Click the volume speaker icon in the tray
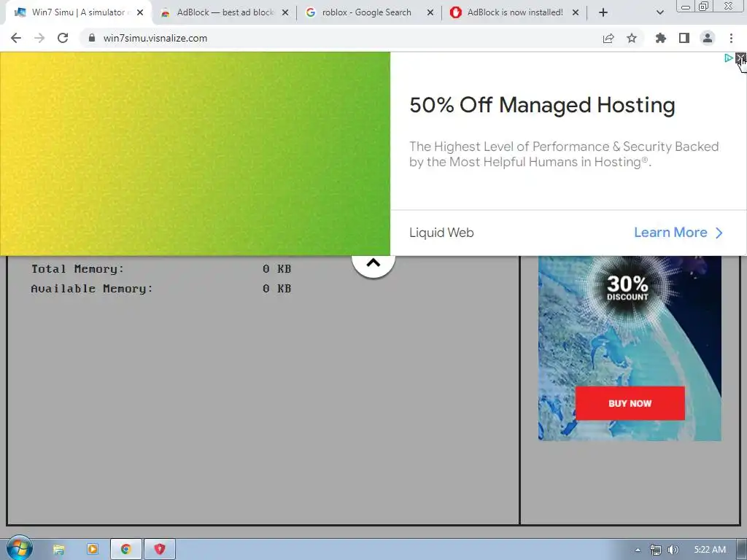Viewport: 747px width, 560px height. click(673, 550)
